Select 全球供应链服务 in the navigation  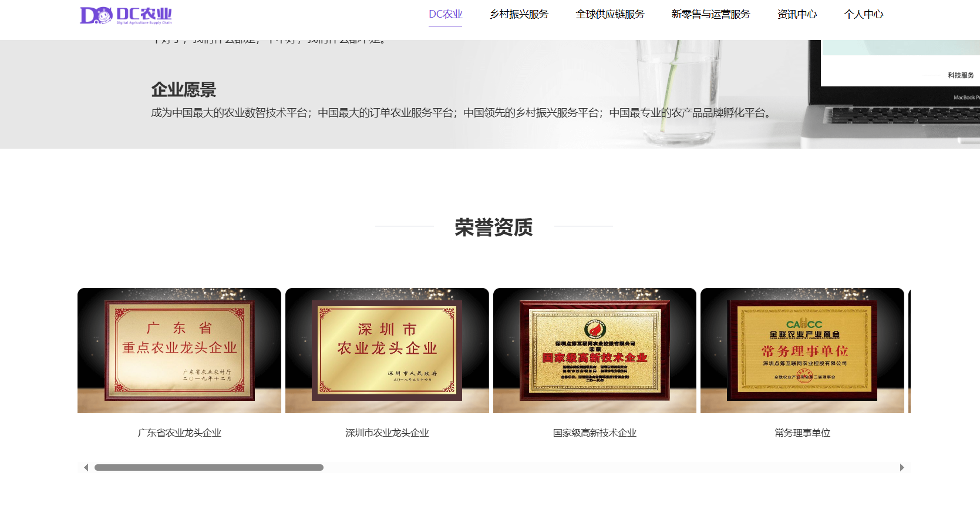click(609, 14)
